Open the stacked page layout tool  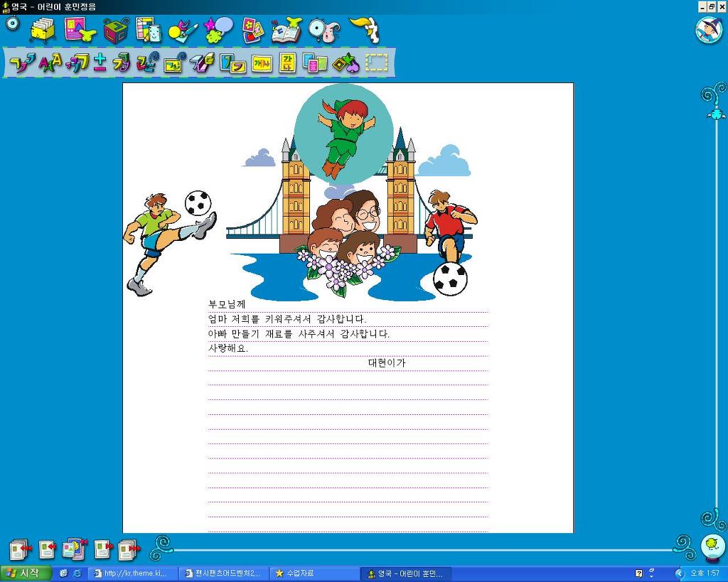[x=315, y=63]
